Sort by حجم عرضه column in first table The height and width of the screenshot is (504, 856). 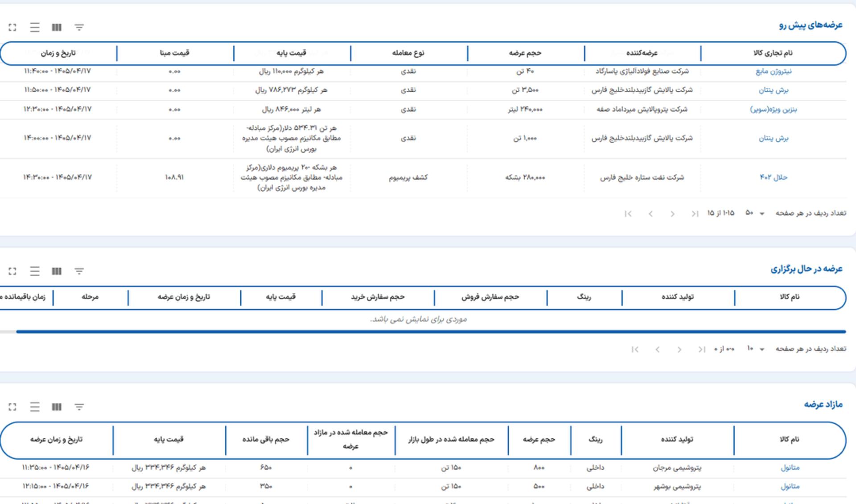pyautogui.click(x=525, y=53)
